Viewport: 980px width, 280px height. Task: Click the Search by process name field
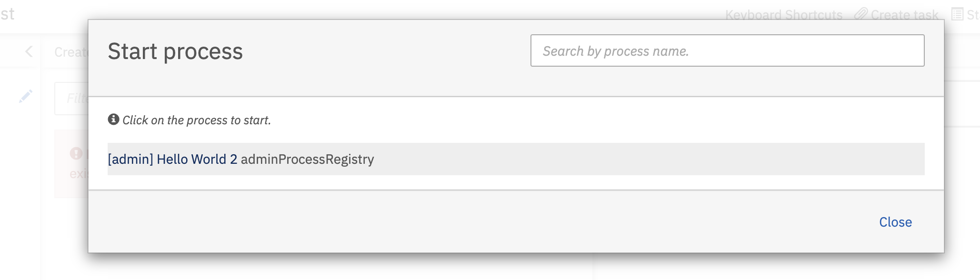point(727,50)
